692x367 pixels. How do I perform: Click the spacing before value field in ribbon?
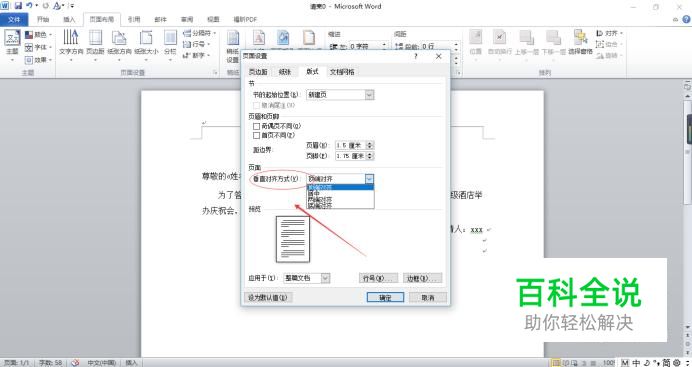[x=437, y=46]
